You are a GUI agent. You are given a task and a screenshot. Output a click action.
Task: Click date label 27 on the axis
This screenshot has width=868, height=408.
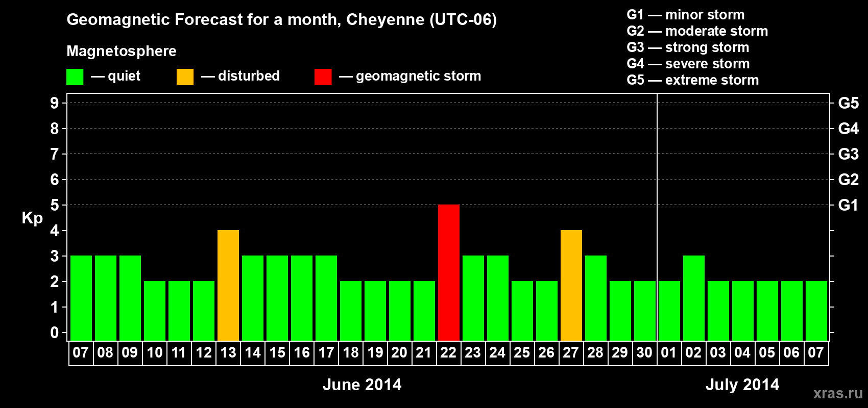(x=571, y=352)
